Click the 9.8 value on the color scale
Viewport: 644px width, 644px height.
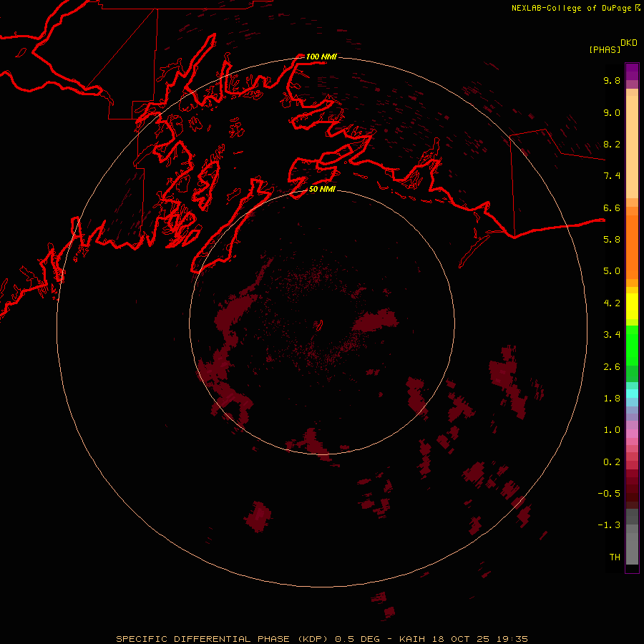pos(612,80)
